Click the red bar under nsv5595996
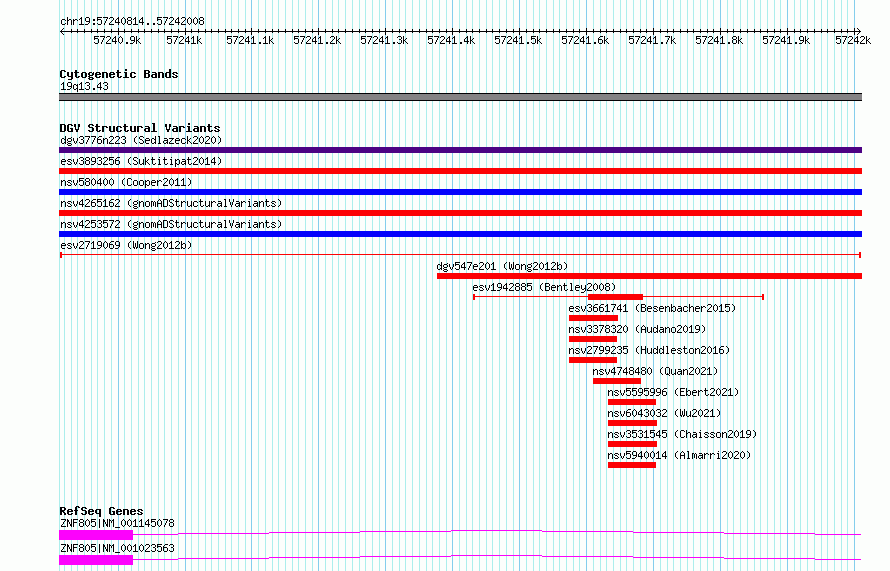This screenshot has height=571, width=890. [x=632, y=402]
